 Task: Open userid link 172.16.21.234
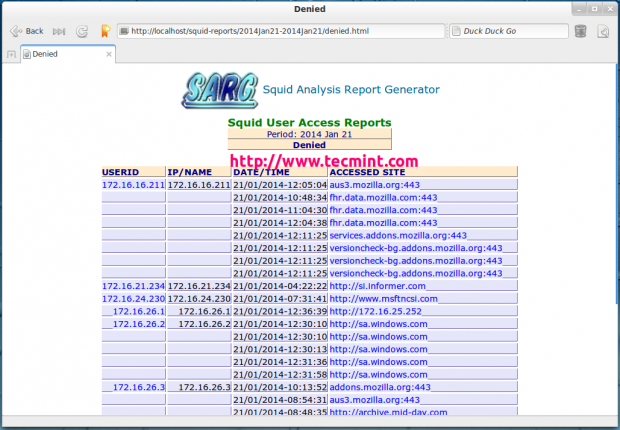point(133,286)
